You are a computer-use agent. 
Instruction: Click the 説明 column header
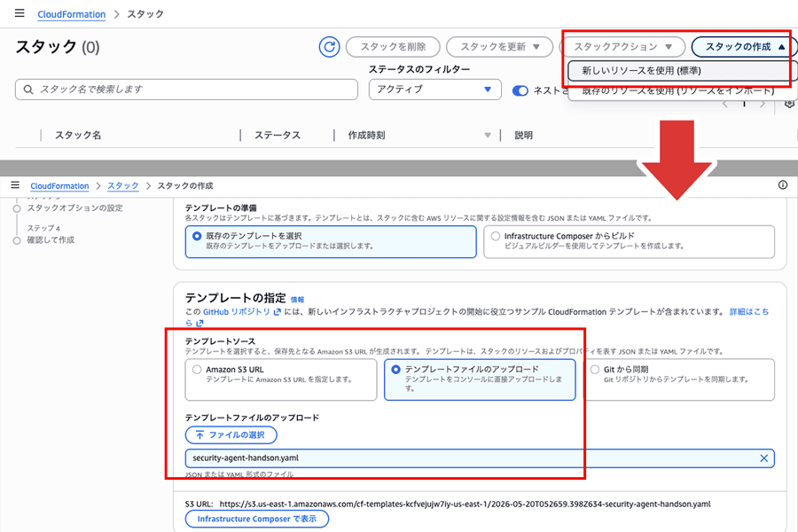[x=523, y=136]
